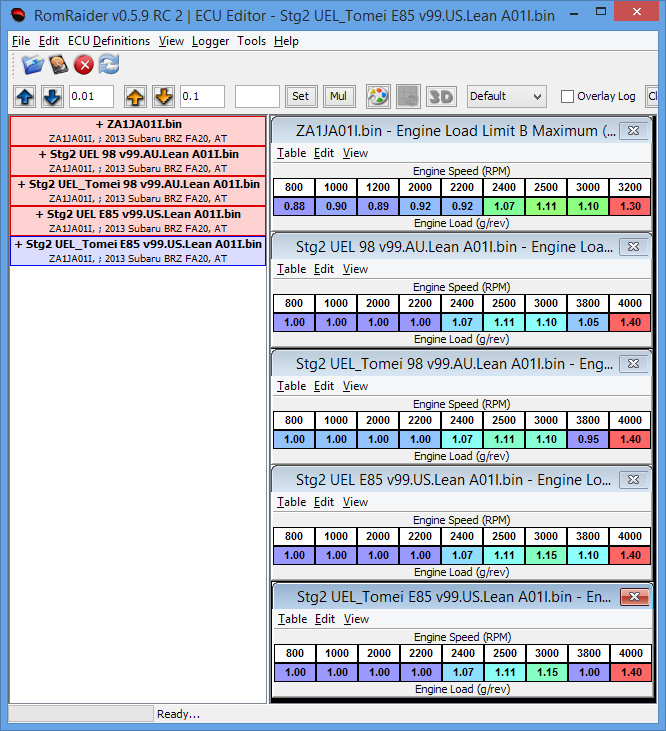This screenshot has height=731, width=666.
Task: Open the Default view dropdown
Action: [x=506, y=97]
